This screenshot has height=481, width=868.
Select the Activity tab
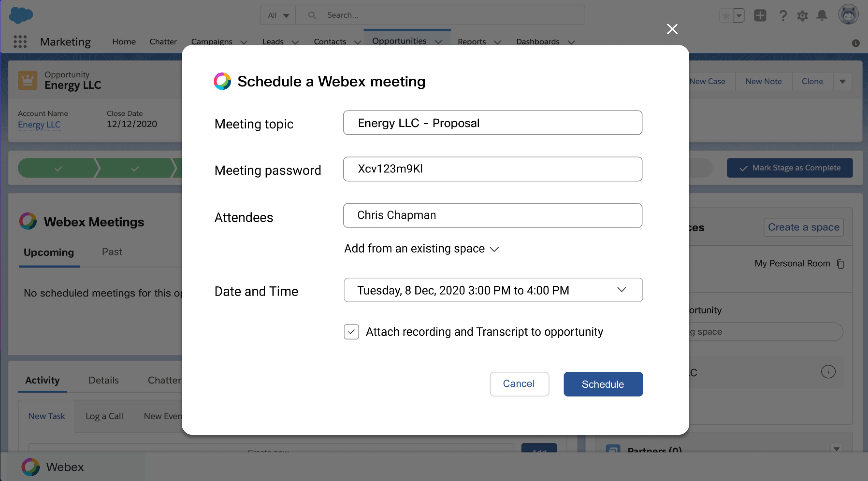tap(43, 380)
